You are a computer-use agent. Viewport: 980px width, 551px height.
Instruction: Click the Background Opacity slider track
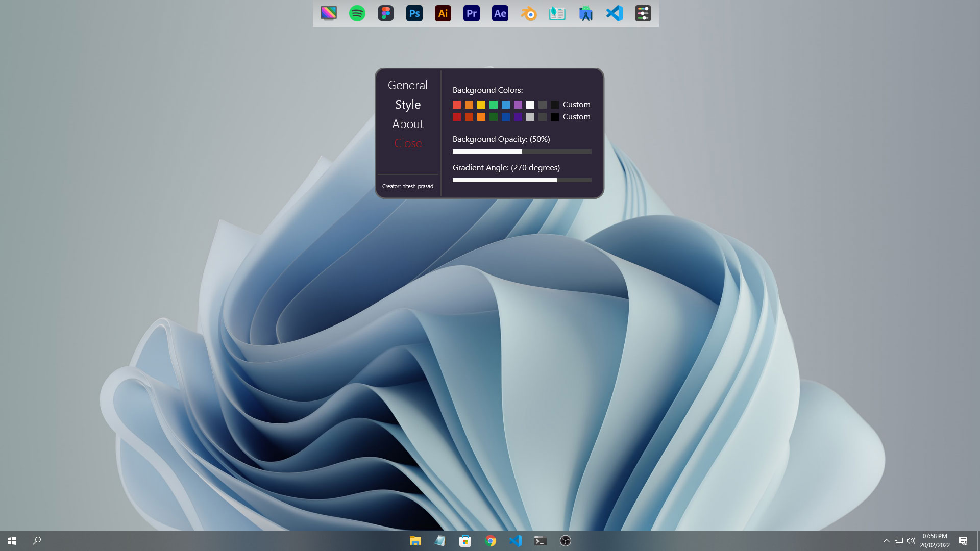(522, 152)
